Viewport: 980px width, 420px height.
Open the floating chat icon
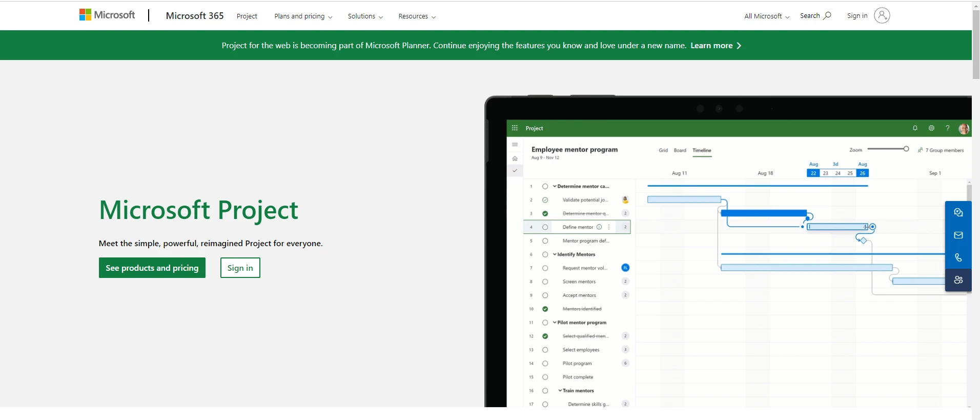[958, 212]
